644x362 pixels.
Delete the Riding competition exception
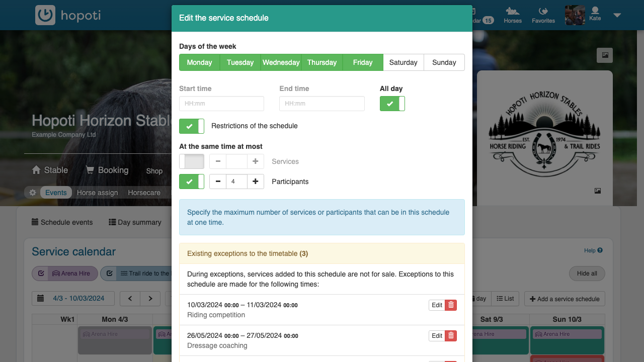(x=451, y=305)
